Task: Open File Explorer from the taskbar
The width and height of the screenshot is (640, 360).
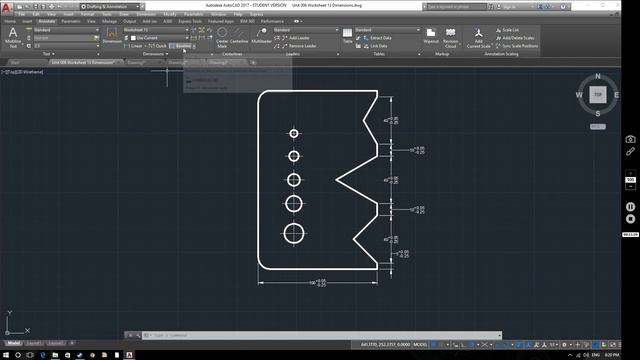Action: click(x=55, y=355)
